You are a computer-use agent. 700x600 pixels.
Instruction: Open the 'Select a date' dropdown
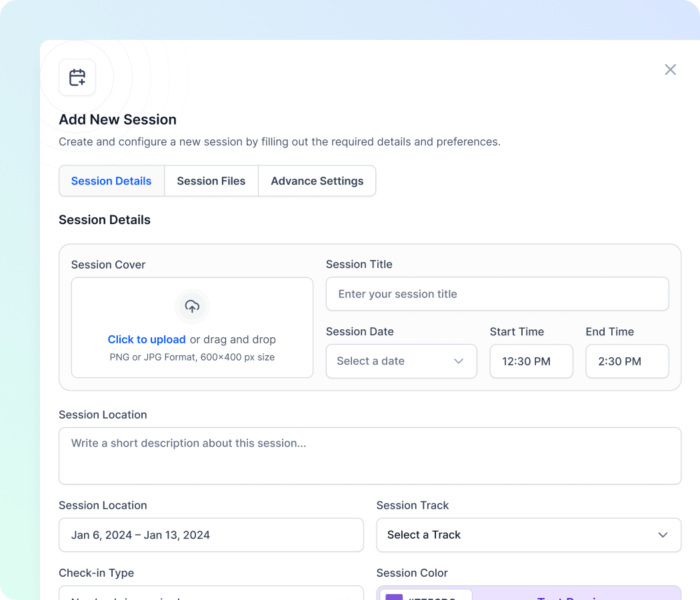click(401, 361)
